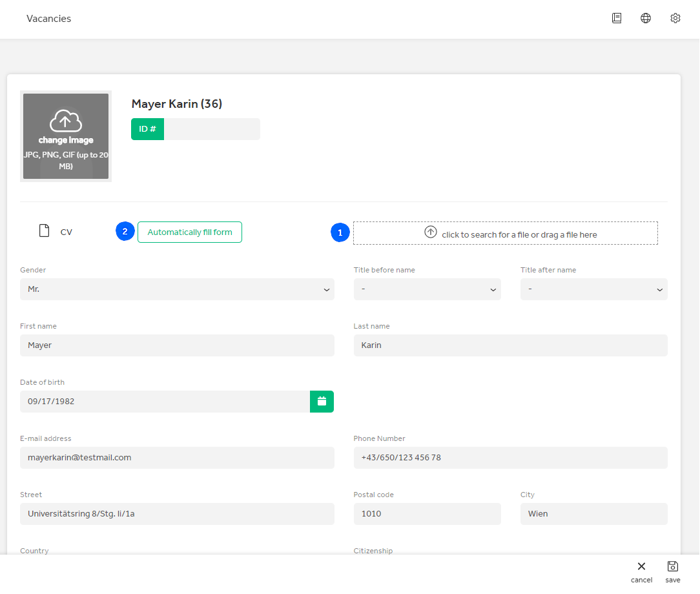This screenshot has height=594, width=700.
Task: Focus the E-mail address field
Action: (x=177, y=458)
